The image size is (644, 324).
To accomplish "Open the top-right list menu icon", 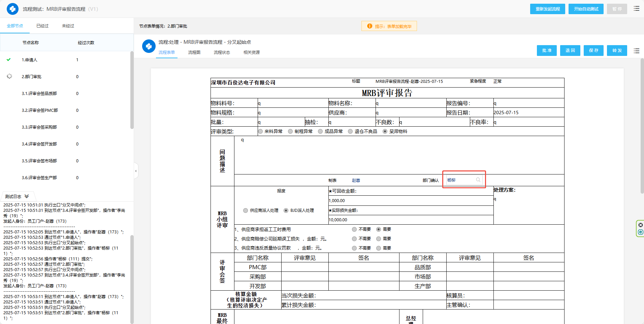I will click(636, 9).
